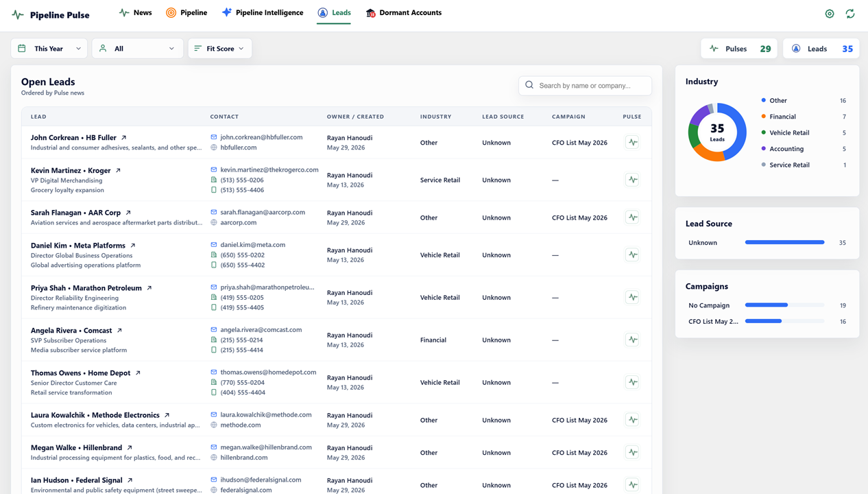Click phone number (650) 555-4402
Image resolution: width=868 pixels, height=494 pixels.
242,265
